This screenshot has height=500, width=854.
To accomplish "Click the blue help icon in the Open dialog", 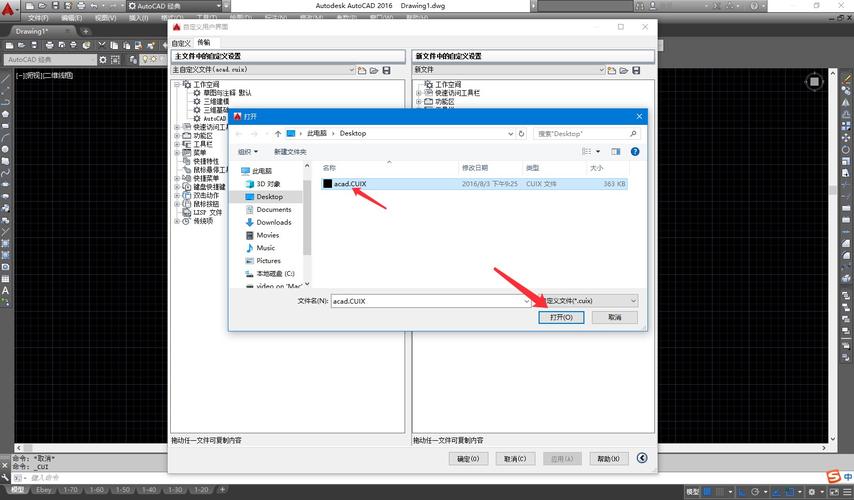I will (x=635, y=151).
